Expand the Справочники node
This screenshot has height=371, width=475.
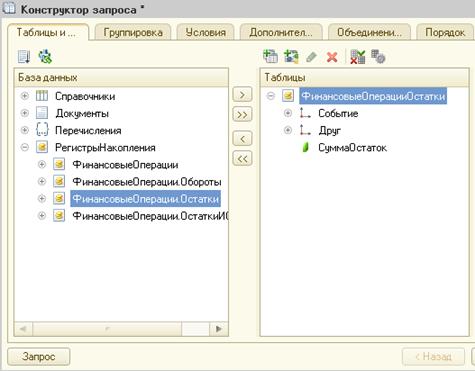click(x=25, y=96)
